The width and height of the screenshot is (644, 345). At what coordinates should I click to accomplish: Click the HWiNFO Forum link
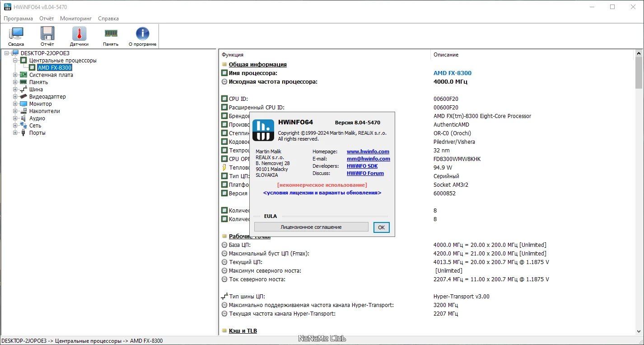pyautogui.click(x=365, y=173)
